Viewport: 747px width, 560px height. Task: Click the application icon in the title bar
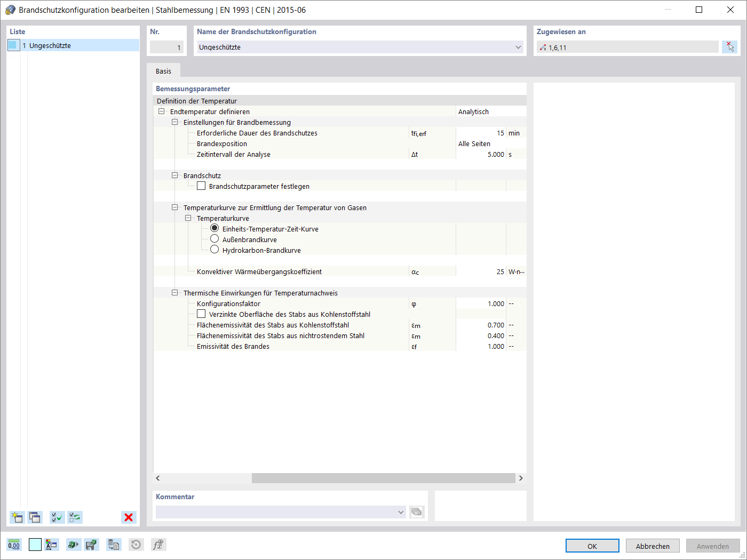(x=10, y=10)
